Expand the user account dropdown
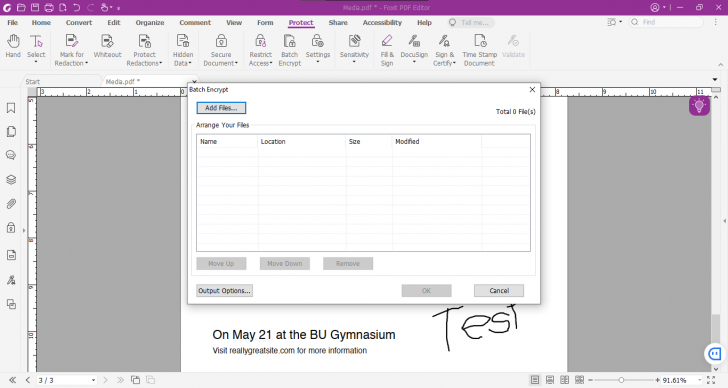Viewport: 728px width, 388px height. [664, 7]
